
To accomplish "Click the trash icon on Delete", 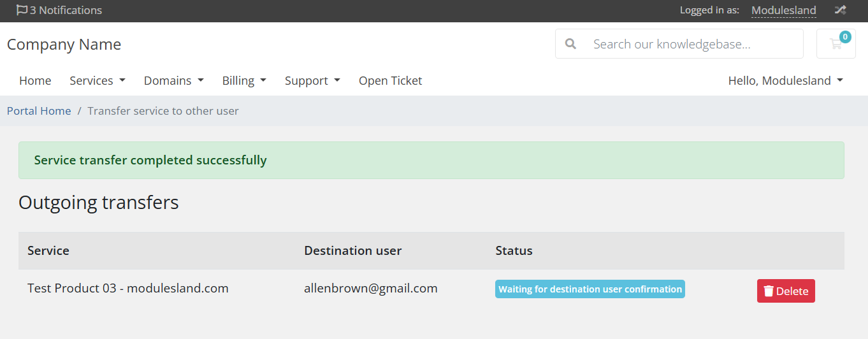I will [x=769, y=291].
